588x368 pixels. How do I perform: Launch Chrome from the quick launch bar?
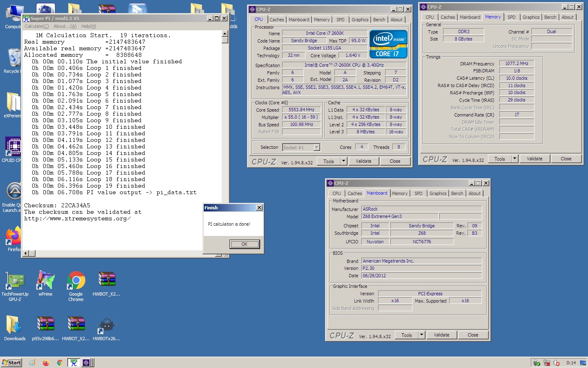pos(60,363)
